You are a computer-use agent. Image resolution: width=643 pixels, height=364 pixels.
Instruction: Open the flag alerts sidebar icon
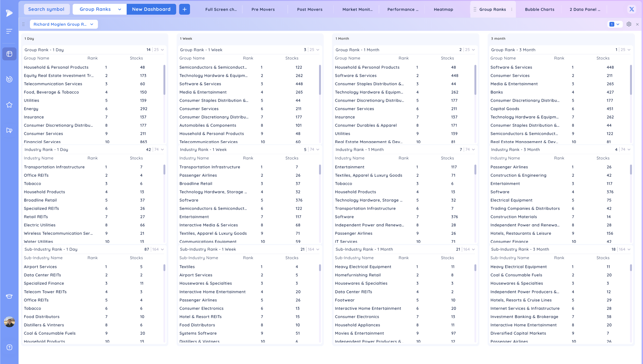coord(9,130)
